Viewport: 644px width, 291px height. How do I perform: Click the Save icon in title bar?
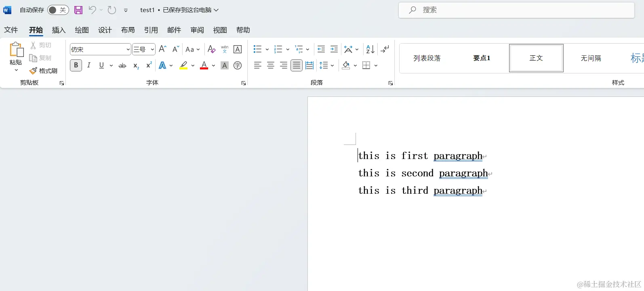(x=78, y=10)
